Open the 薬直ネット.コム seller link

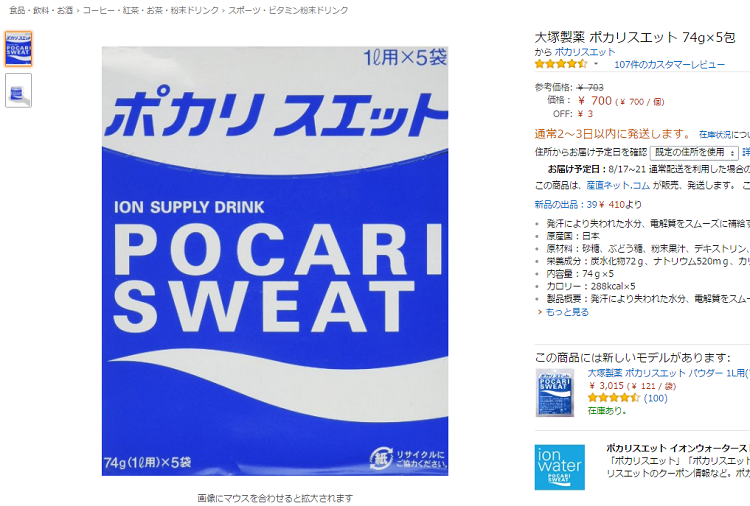pos(618,185)
